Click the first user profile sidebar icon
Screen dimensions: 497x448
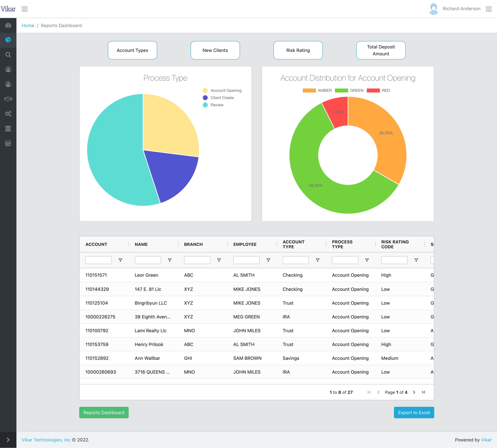click(x=8, y=69)
